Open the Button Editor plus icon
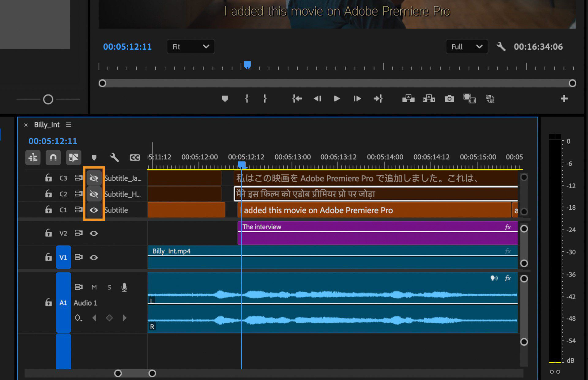This screenshot has width=588, height=380. coord(564,99)
